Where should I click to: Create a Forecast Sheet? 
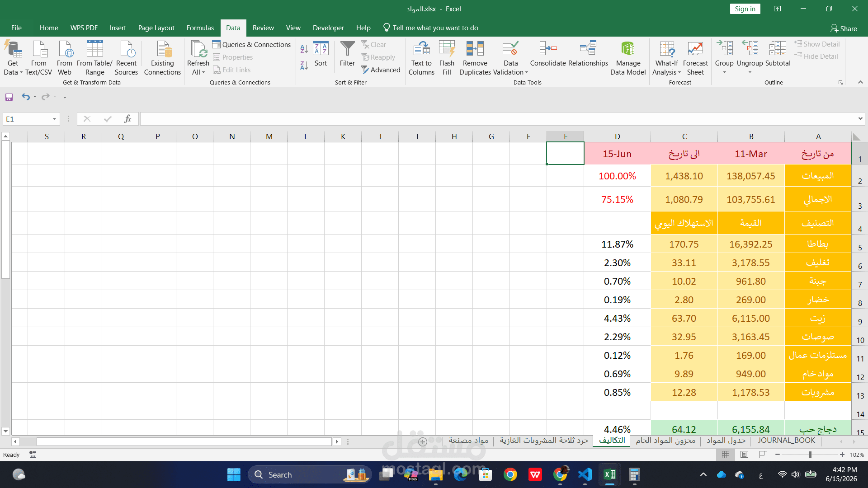[695, 58]
